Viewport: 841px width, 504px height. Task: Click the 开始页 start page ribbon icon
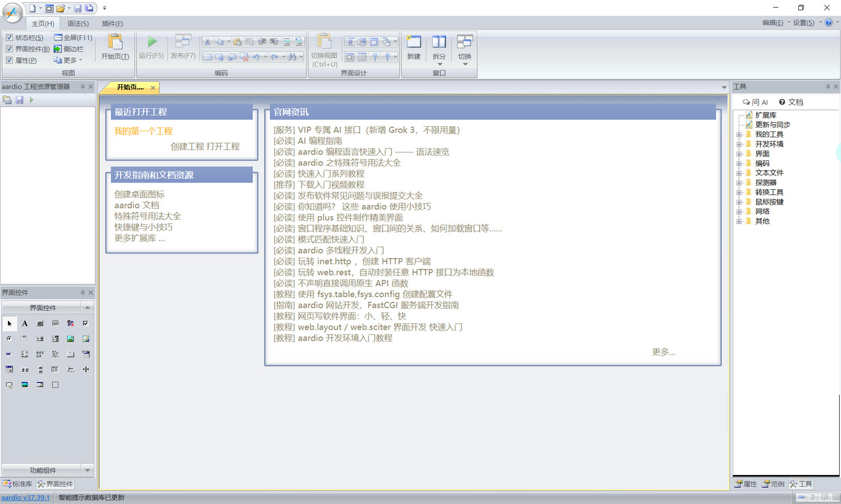115,43
